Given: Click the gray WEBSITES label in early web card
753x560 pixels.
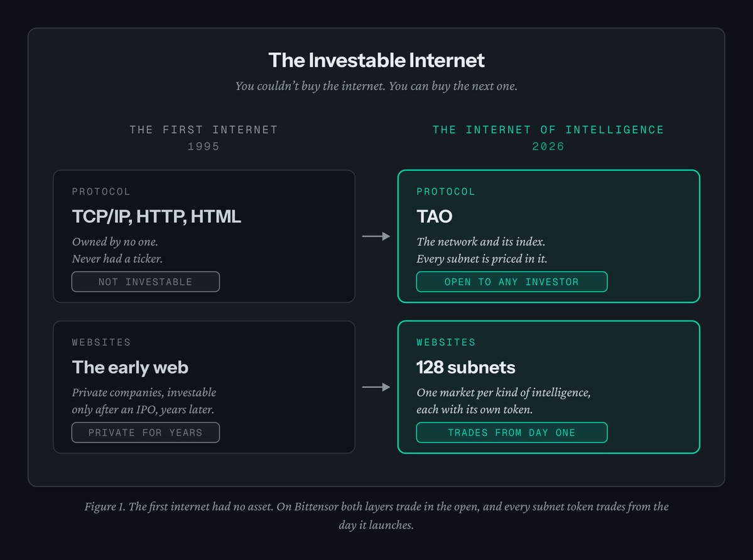Looking at the screenshot, I should coord(101,342).
